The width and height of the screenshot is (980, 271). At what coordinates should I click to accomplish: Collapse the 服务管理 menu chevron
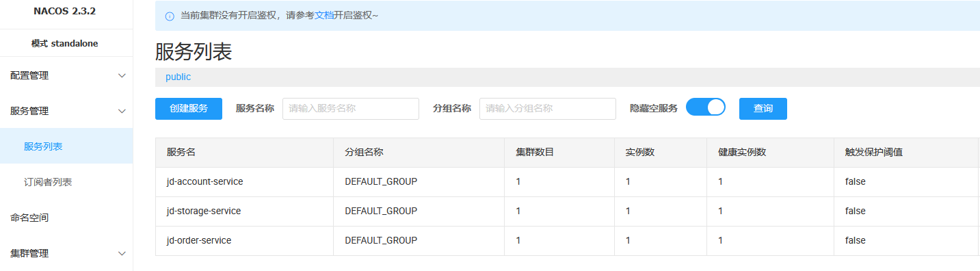pyautogui.click(x=122, y=111)
